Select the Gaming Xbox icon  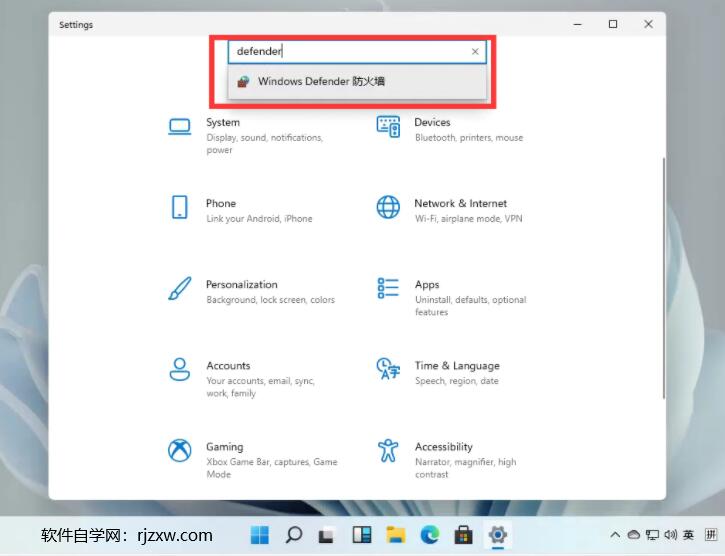179,450
